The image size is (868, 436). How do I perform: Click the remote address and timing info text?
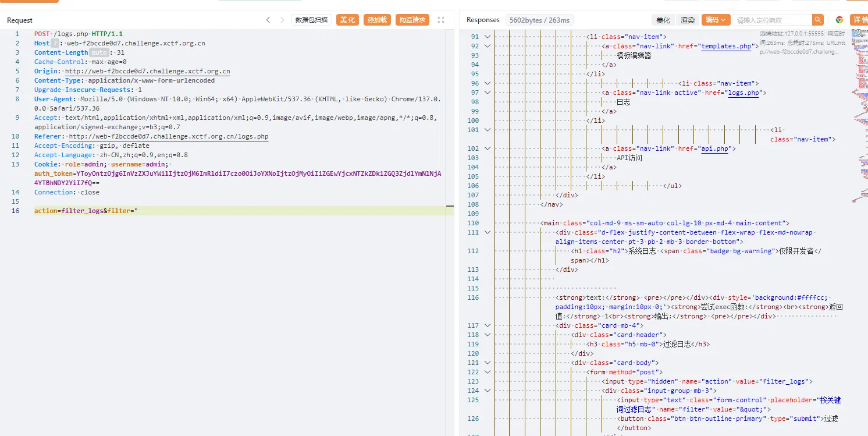click(x=802, y=42)
